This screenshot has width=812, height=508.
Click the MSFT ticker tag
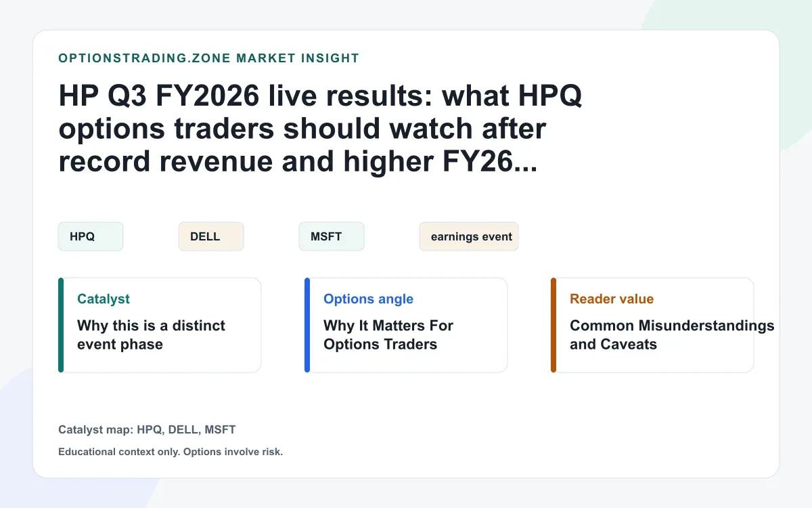332,236
